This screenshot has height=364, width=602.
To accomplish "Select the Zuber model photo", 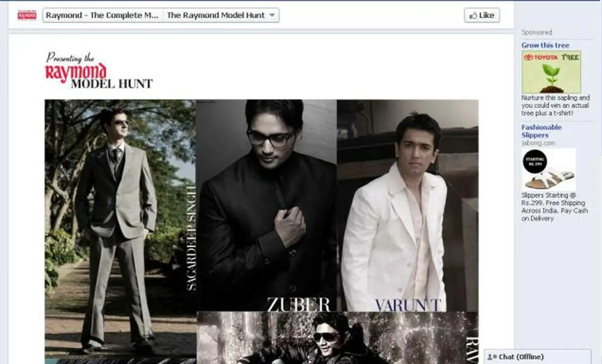I will [x=267, y=206].
